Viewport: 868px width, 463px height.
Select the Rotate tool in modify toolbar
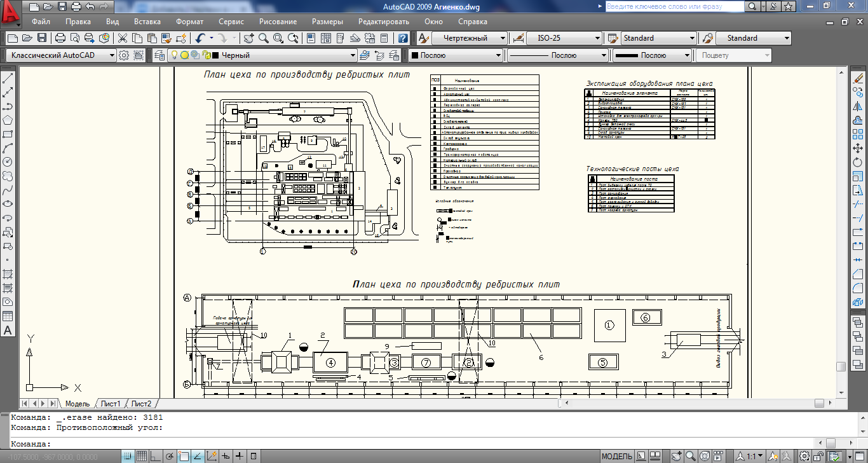point(857,163)
